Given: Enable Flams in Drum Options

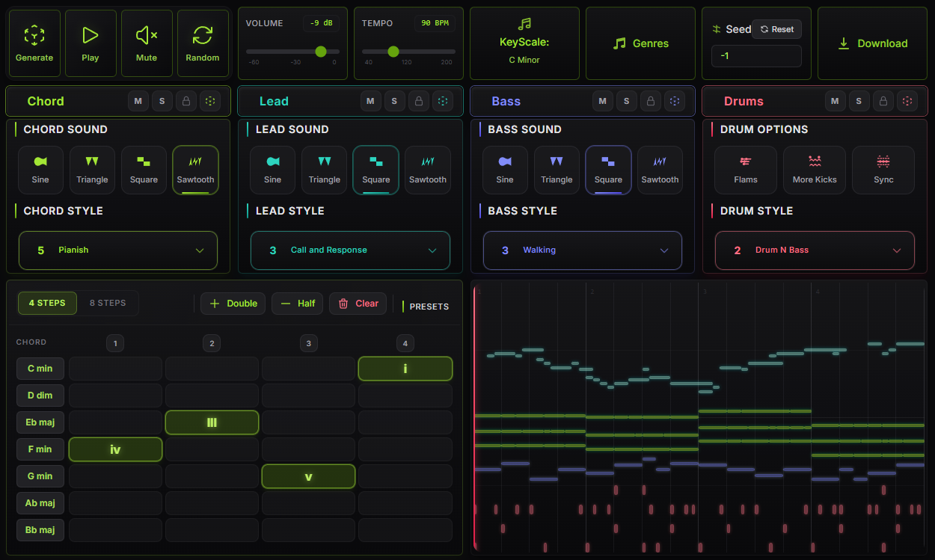Looking at the screenshot, I should coord(745,170).
